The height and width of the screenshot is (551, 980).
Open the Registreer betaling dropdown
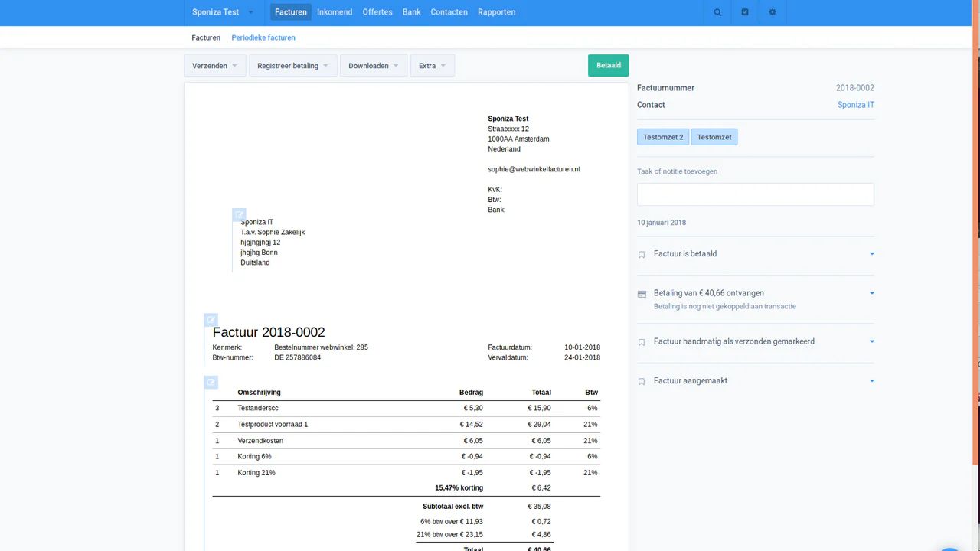point(293,66)
